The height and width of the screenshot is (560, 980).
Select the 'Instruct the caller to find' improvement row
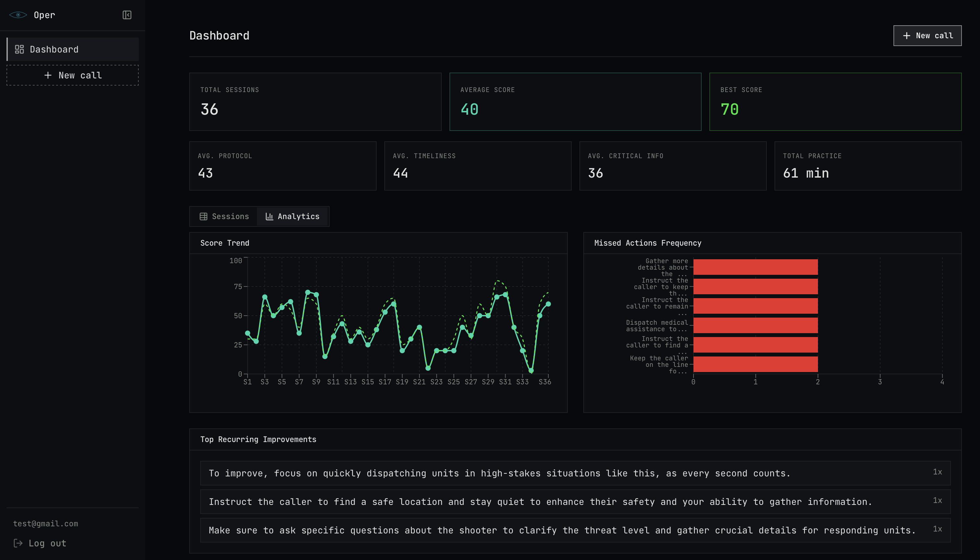pos(575,502)
